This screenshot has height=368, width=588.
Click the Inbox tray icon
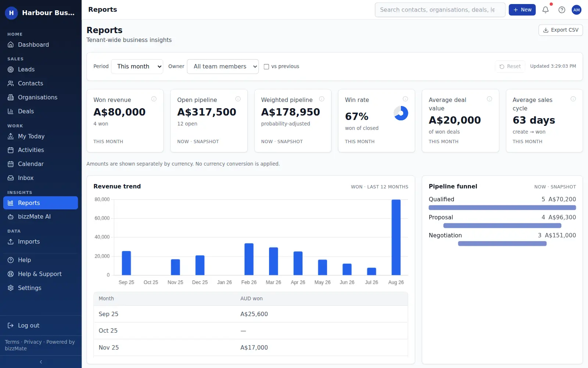(11, 178)
